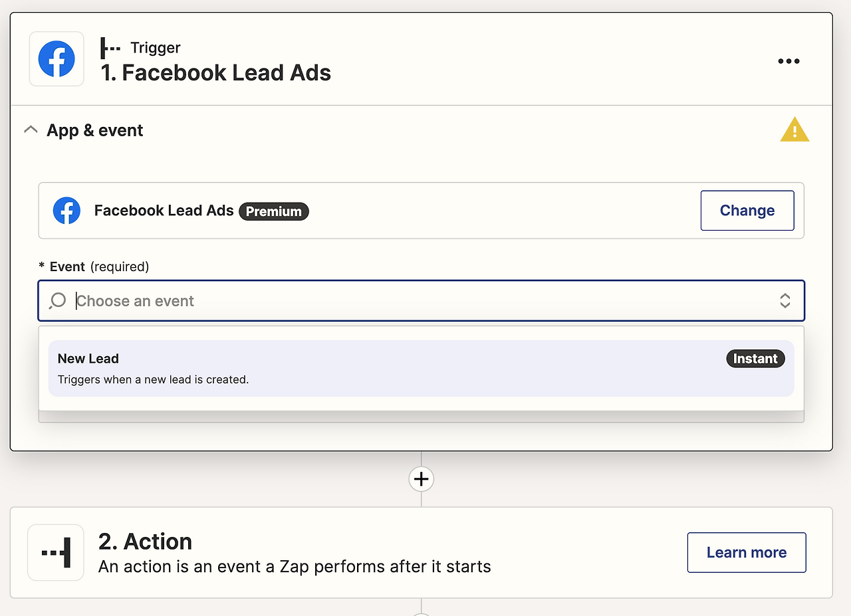Viewport: 851px width, 616px height.
Task: Click the Premium badge
Action: pos(274,211)
